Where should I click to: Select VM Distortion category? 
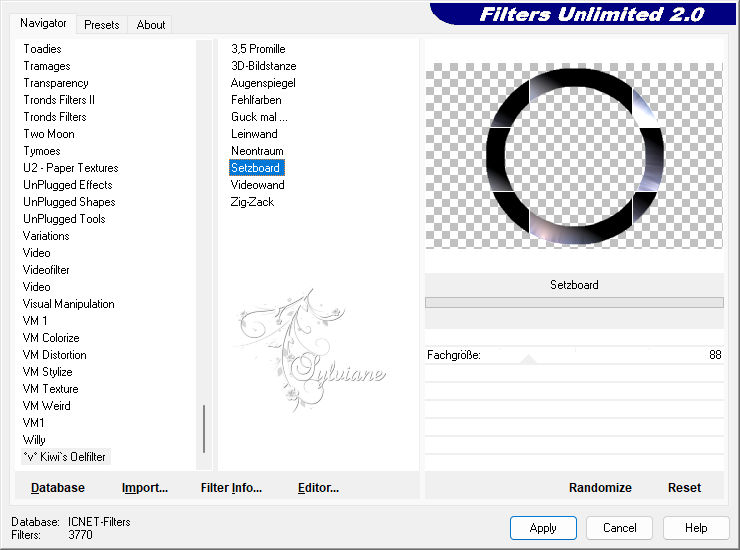point(54,355)
